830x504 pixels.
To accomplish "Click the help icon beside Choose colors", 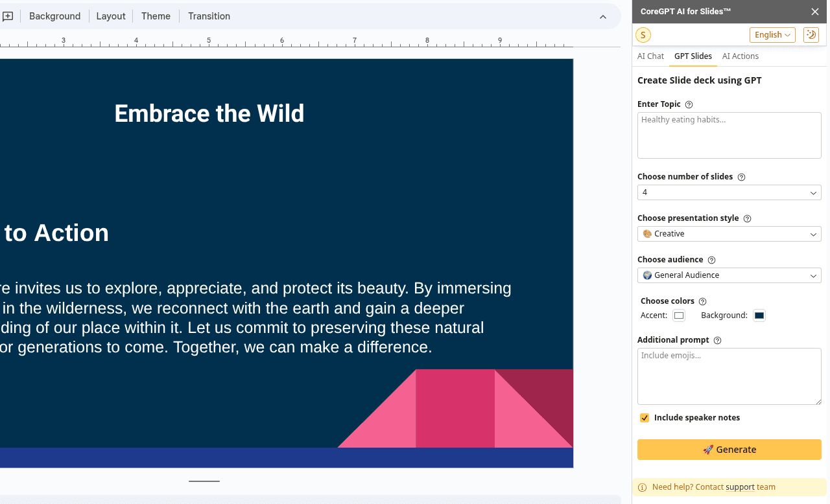I will click(702, 301).
